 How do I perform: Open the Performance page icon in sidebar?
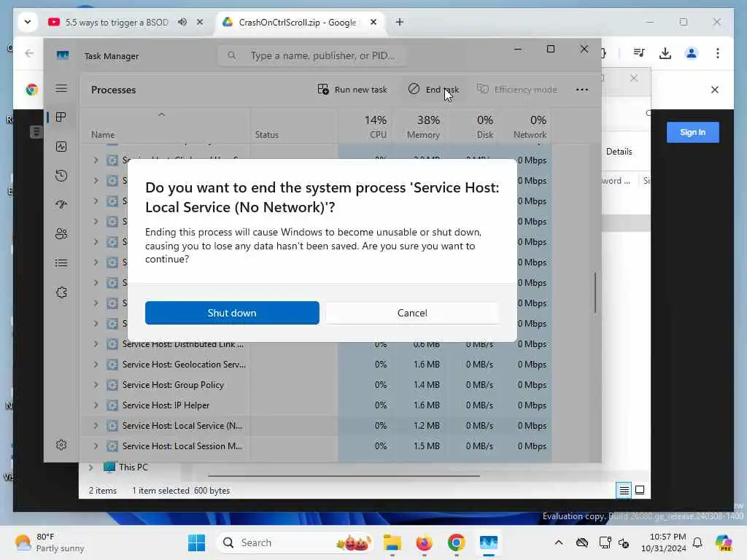coord(61,147)
